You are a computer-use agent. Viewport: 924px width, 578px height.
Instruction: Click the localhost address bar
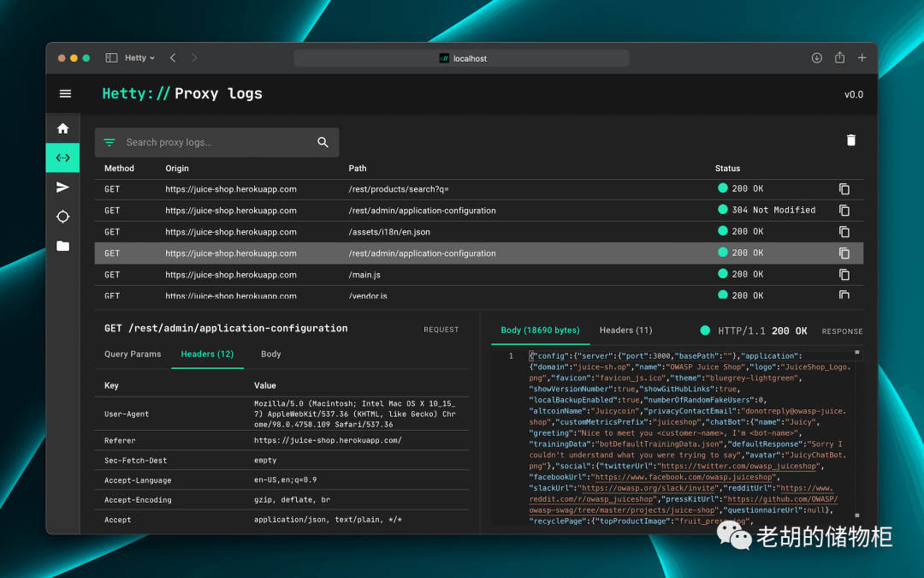[x=461, y=58]
